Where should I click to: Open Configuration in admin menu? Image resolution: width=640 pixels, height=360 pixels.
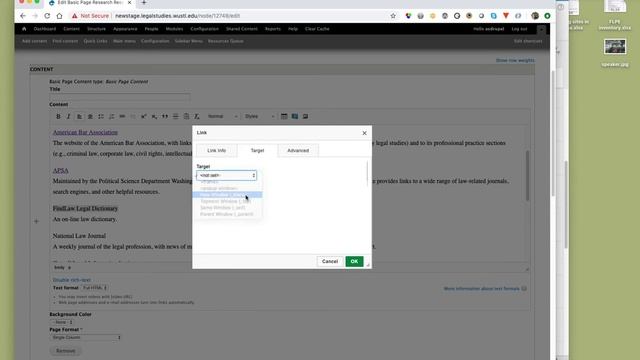coord(204,29)
